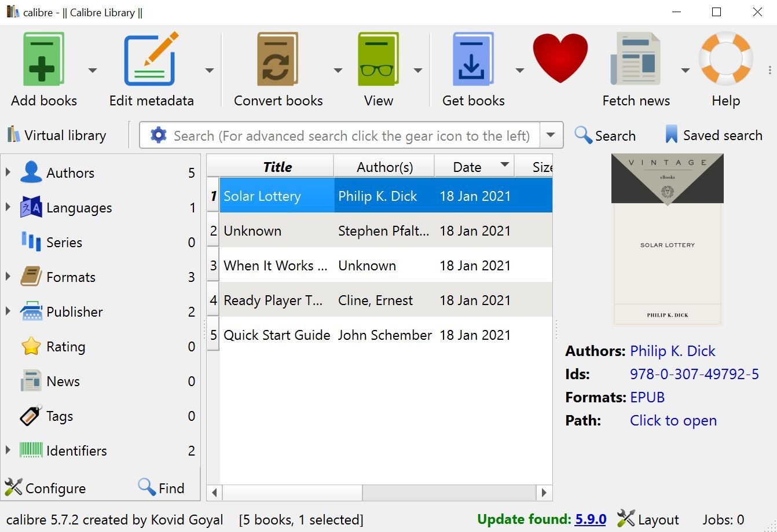Open the Layout button

(648, 519)
